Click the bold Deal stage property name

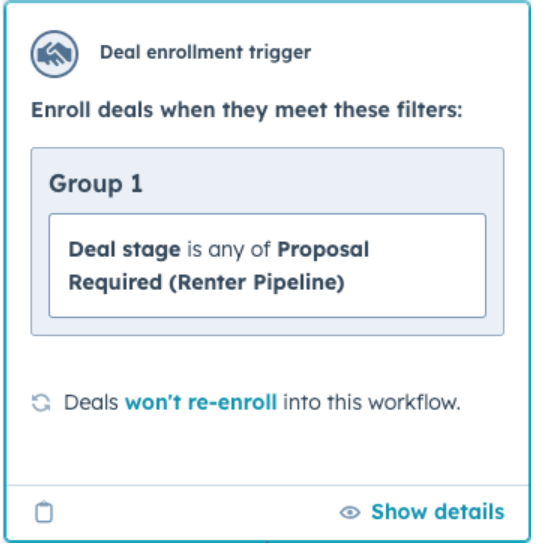[x=125, y=250]
